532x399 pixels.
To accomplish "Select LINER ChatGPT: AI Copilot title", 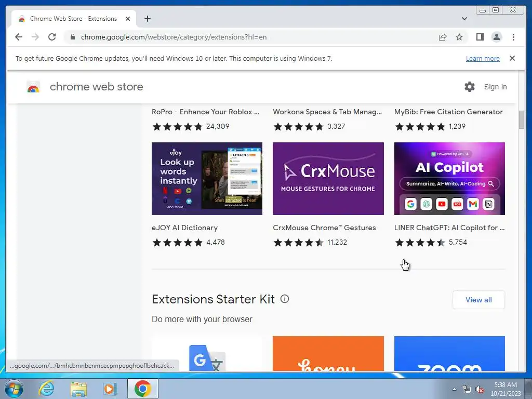I will click(449, 228).
